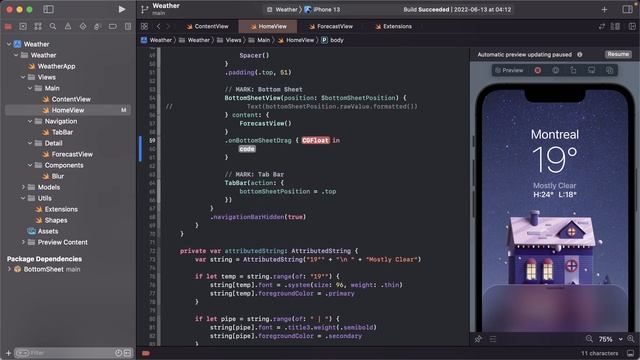Duplicate the preview icon
This screenshot has width=640, height=360.
(609, 70)
